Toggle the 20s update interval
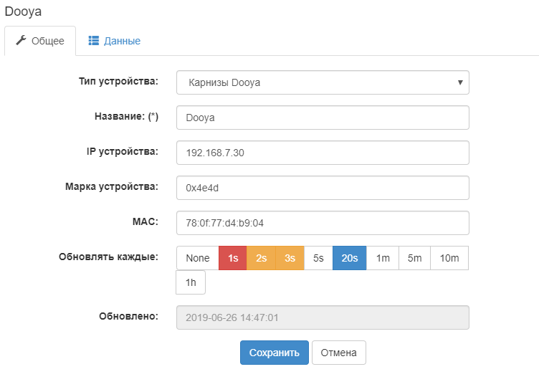 point(350,258)
